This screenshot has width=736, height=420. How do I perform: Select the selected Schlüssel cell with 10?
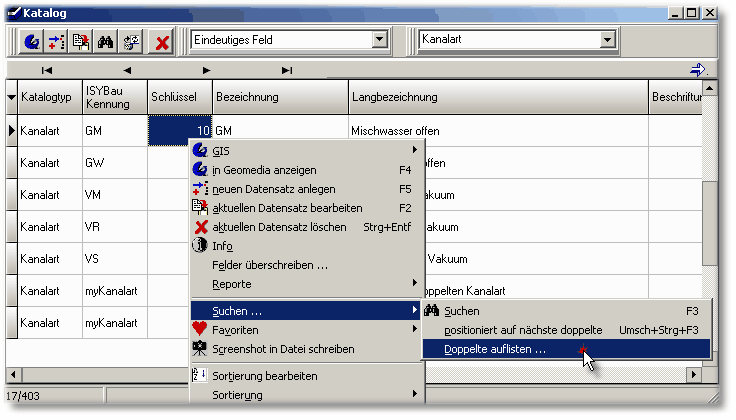click(x=180, y=130)
